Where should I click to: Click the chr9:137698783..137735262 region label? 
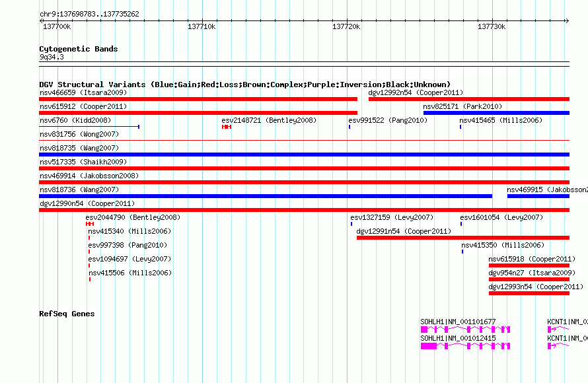tap(89, 15)
